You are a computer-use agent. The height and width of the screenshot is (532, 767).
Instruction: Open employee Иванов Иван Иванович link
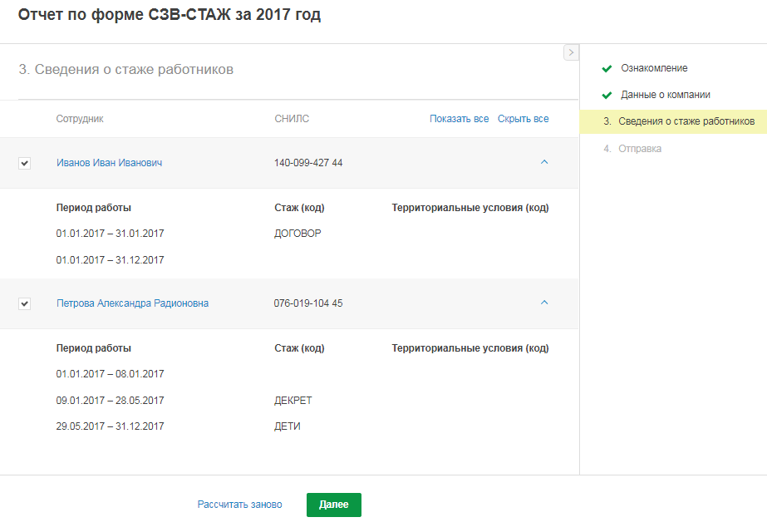coord(109,163)
